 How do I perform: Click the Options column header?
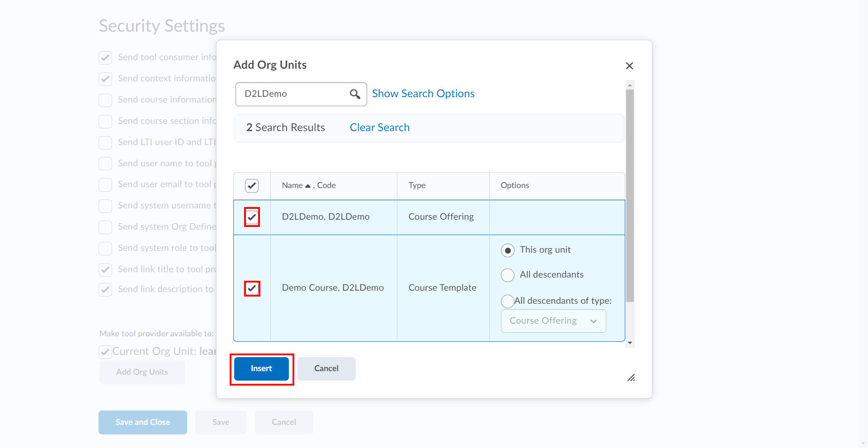coord(514,185)
